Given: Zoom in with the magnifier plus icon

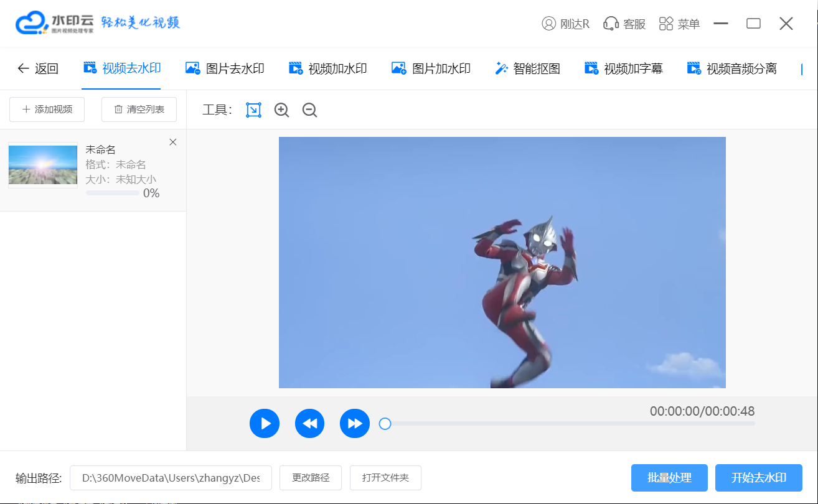Looking at the screenshot, I should 281,110.
